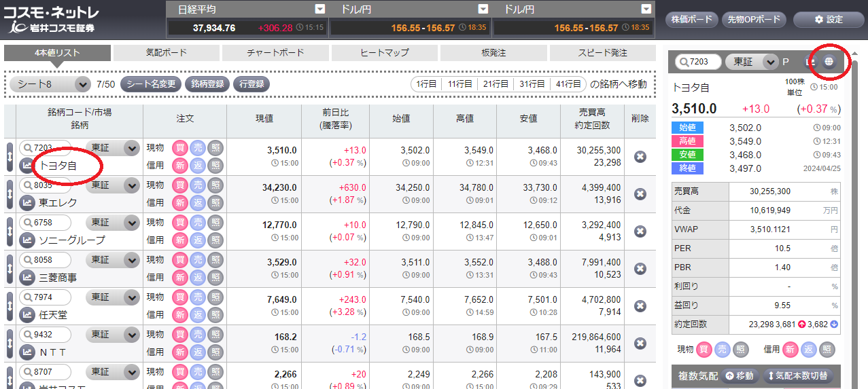Click 売 sell icon in NTT row

point(198,335)
